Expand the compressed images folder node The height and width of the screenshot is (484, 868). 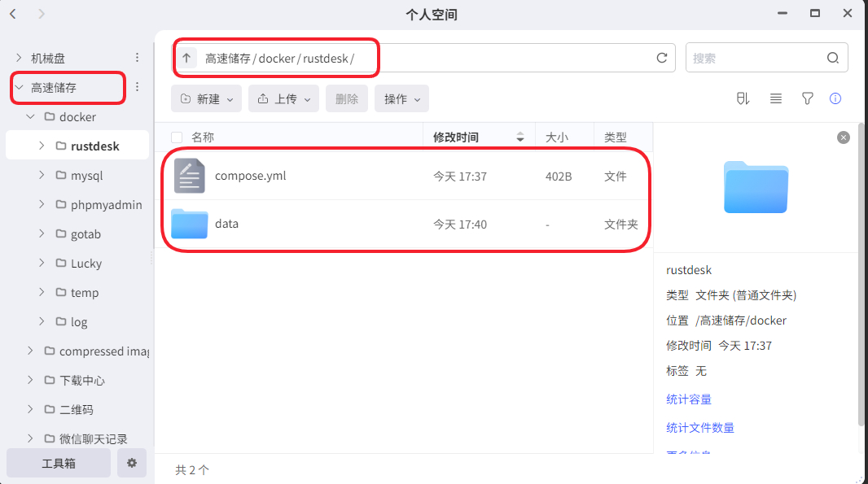30,351
